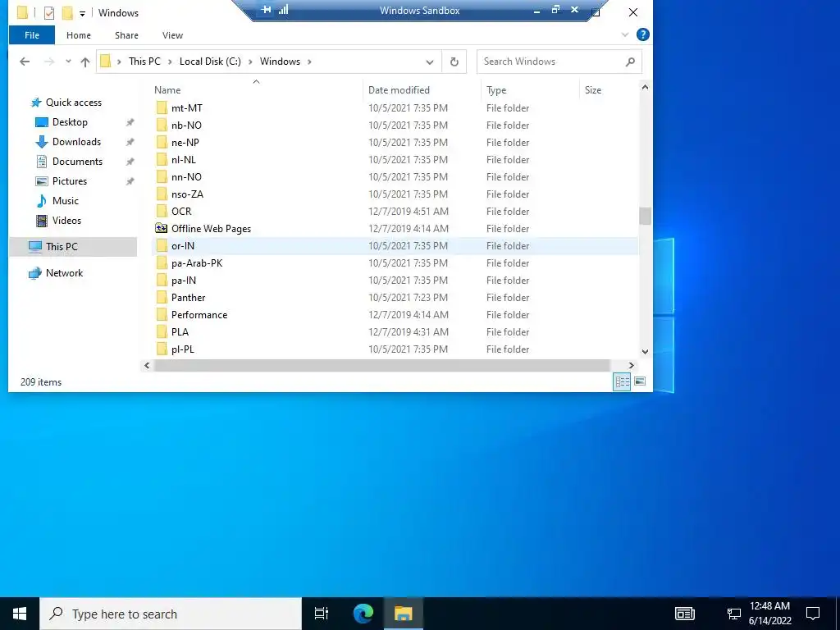840x630 pixels.
Task: Select the Panther folder
Action: coord(188,297)
